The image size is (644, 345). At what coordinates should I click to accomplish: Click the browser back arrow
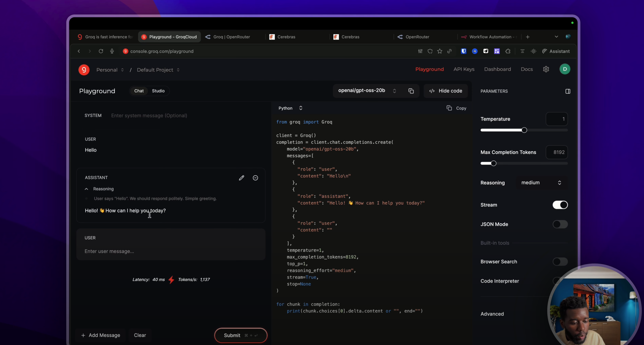pyautogui.click(x=79, y=51)
